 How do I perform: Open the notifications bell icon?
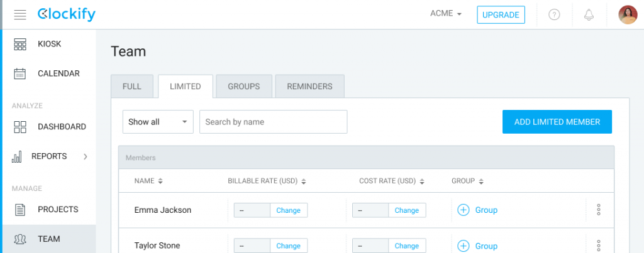point(589,15)
